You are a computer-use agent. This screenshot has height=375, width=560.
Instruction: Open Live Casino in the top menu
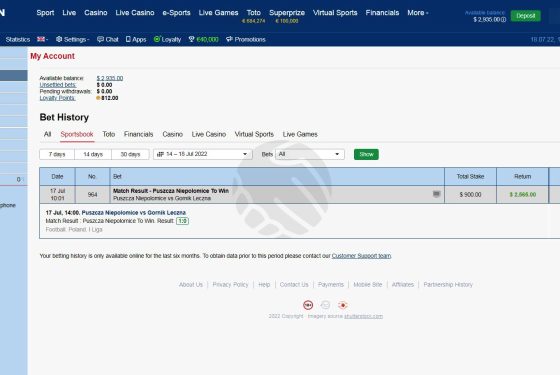point(135,13)
